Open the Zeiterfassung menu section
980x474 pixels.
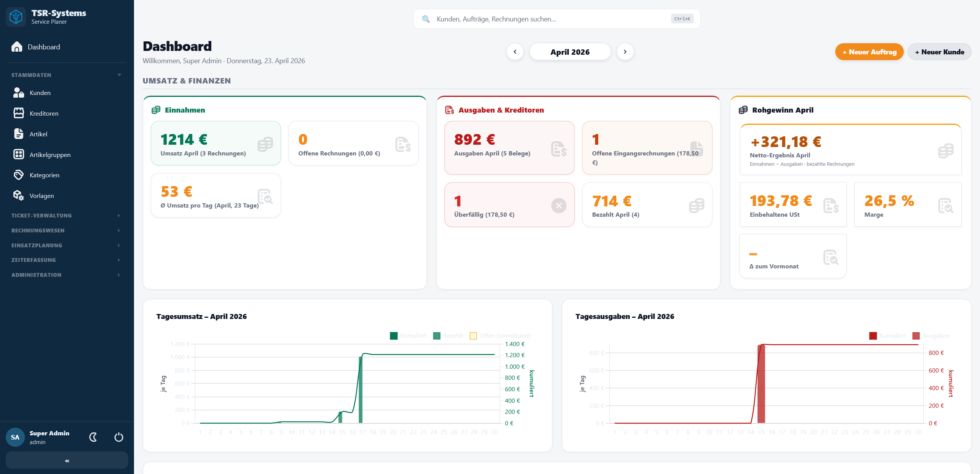(65, 260)
